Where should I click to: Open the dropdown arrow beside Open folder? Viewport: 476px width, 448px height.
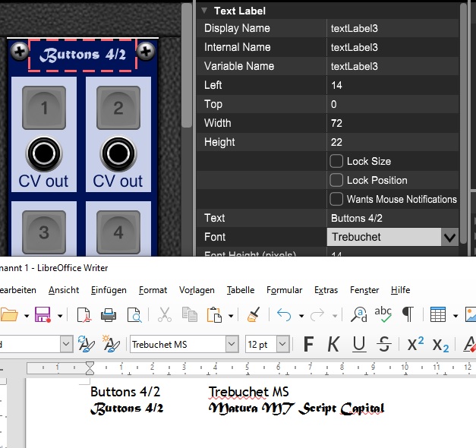[27, 316]
